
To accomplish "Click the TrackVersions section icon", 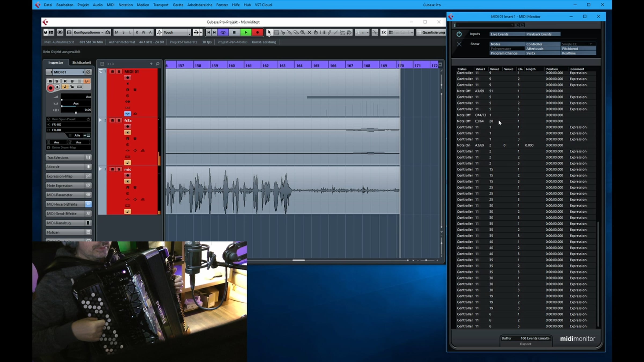I will point(88,157).
